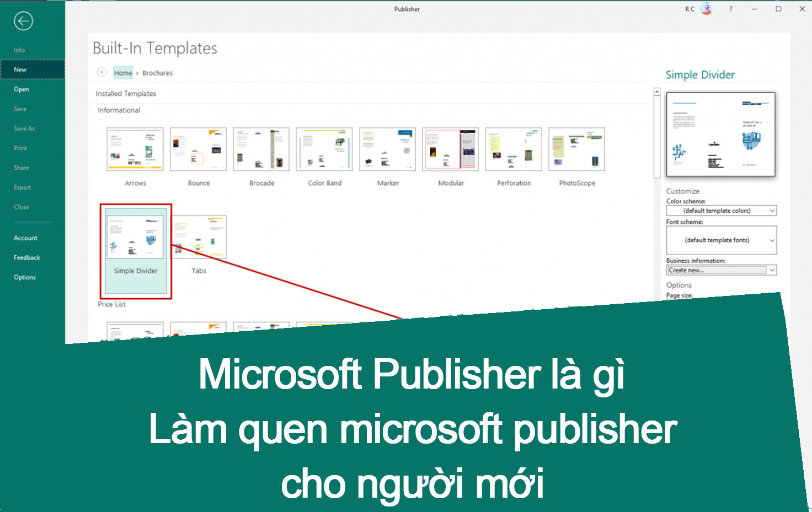812x512 pixels.
Task: Click Save in the sidebar
Action: 20,109
